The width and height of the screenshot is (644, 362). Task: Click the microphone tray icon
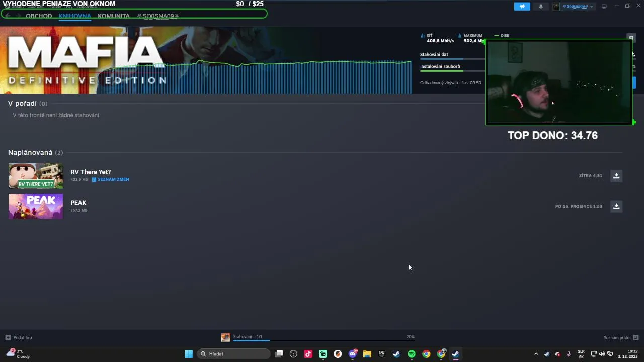click(569, 354)
